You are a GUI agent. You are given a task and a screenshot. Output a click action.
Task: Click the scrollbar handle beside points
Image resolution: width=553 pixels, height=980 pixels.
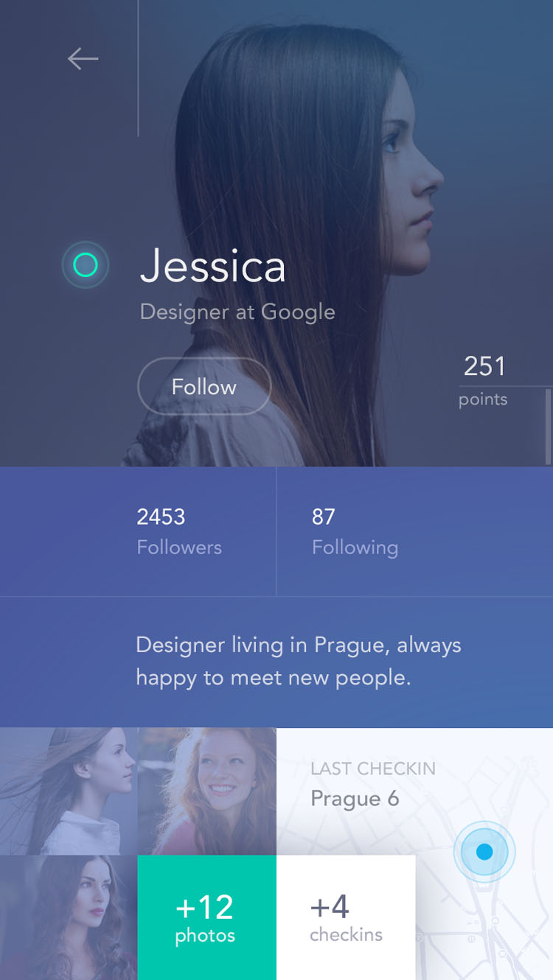coord(548,427)
